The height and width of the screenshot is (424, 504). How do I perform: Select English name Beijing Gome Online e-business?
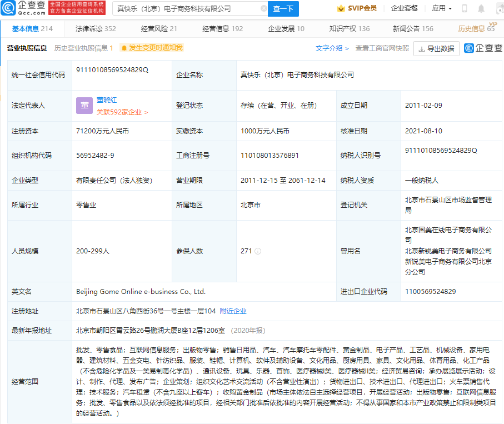pos(141,292)
